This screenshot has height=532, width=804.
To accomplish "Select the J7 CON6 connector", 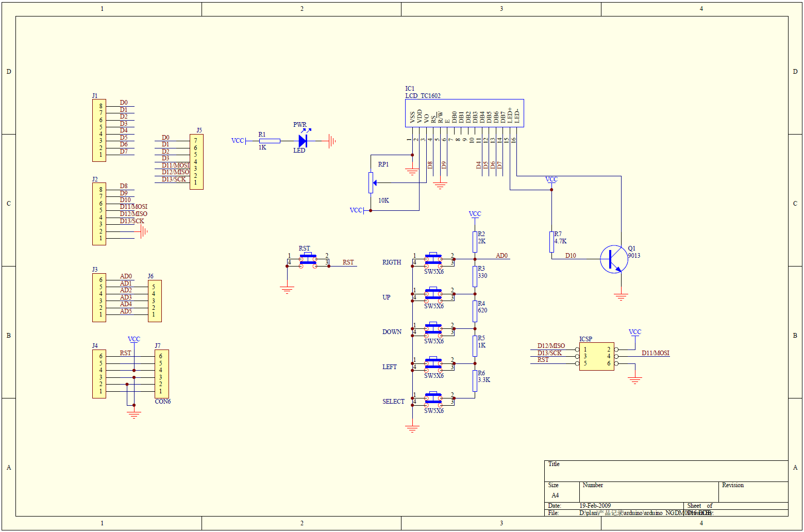I will coord(160,372).
